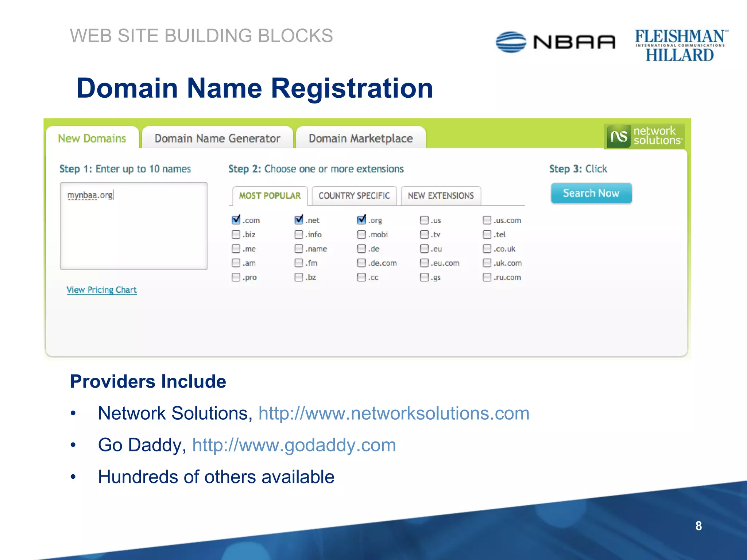Click the 'Domain Name Registration' title
The width and height of the screenshot is (747, 560).
[255, 88]
